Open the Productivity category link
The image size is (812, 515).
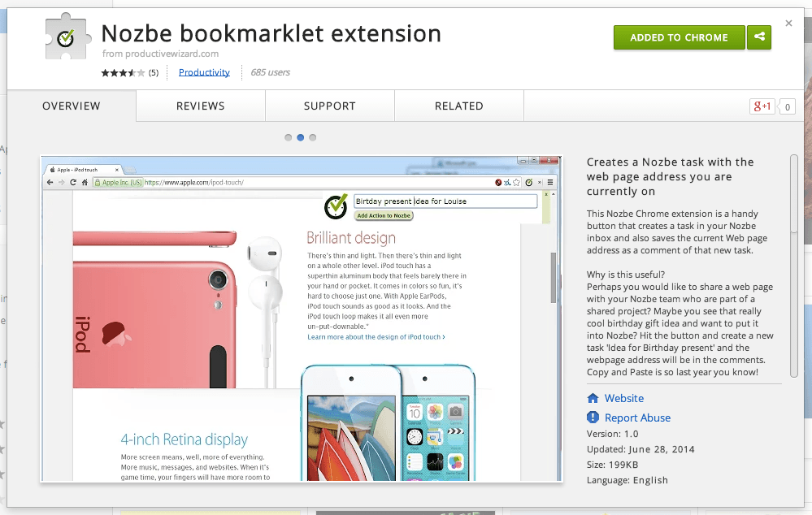tap(204, 72)
